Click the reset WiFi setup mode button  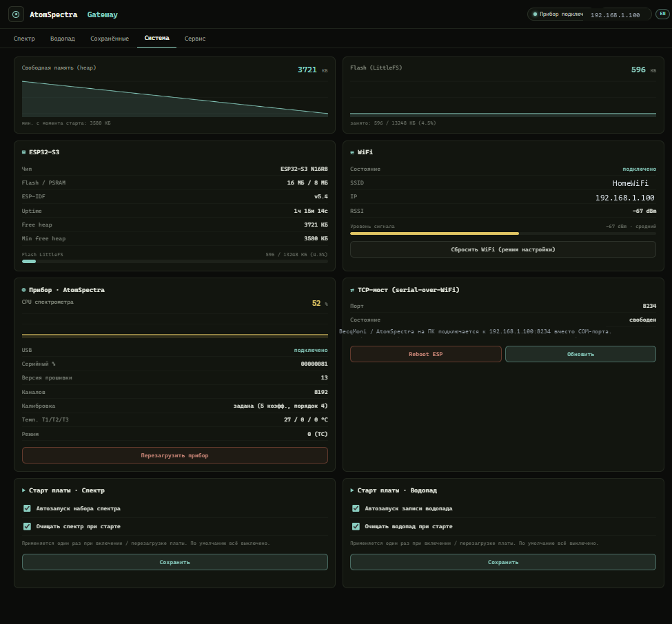502,249
